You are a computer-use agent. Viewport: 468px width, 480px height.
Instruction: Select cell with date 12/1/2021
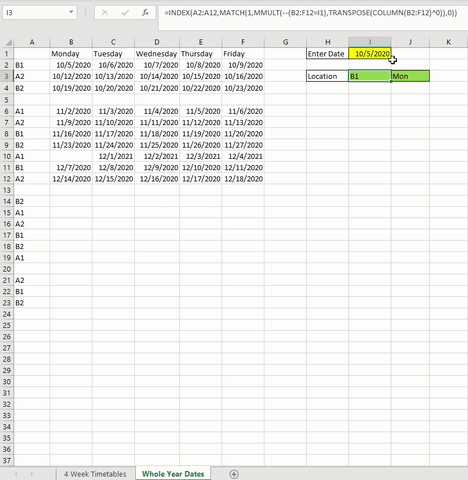click(x=113, y=156)
